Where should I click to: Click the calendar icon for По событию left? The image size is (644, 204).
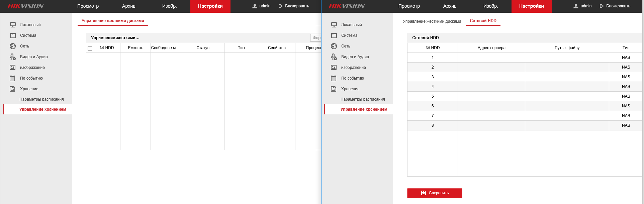tap(13, 78)
